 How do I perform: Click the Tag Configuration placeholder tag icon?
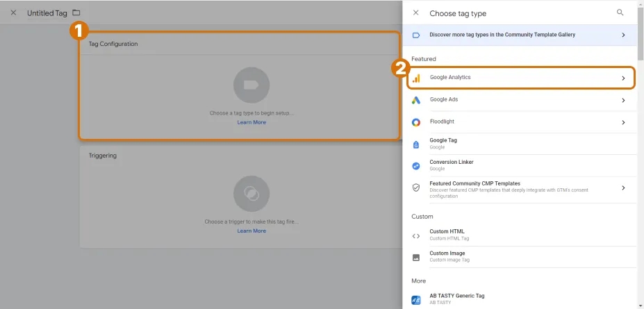click(251, 85)
